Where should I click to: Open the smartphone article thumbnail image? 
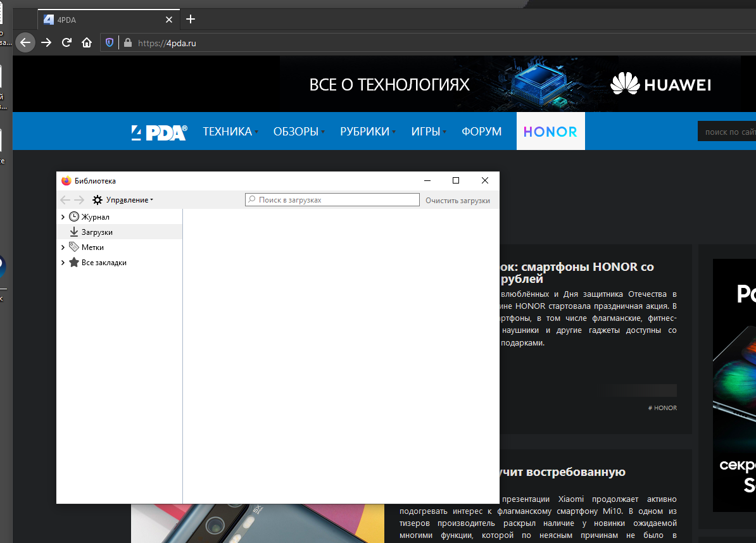pos(258,523)
